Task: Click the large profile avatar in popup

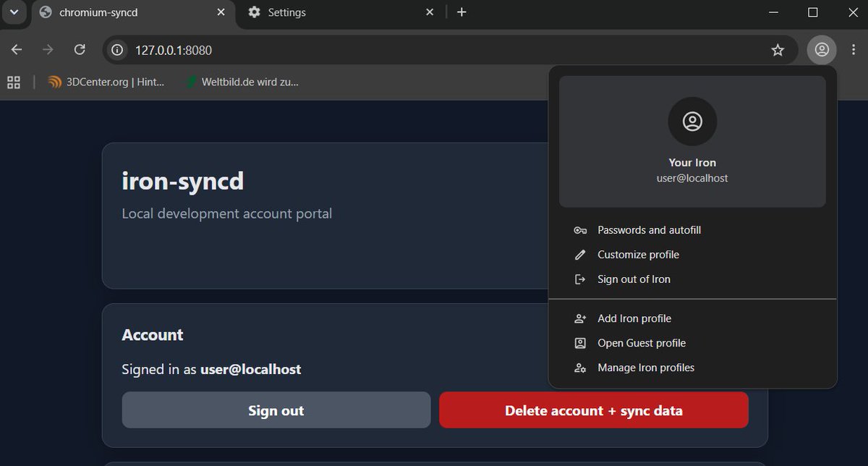Action: tap(692, 122)
